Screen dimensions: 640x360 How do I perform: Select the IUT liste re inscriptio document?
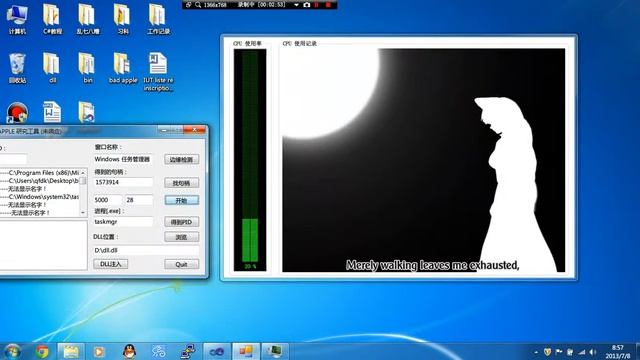pos(158,71)
